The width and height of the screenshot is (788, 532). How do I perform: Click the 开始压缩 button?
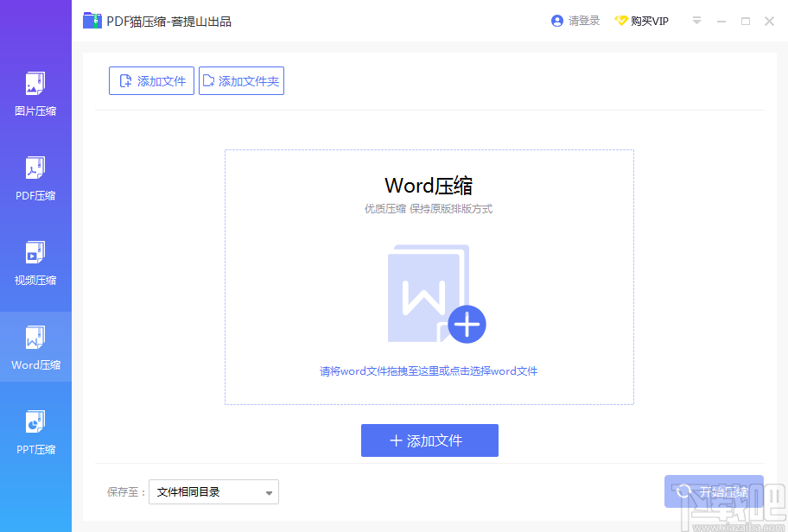(x=714, y=491)
